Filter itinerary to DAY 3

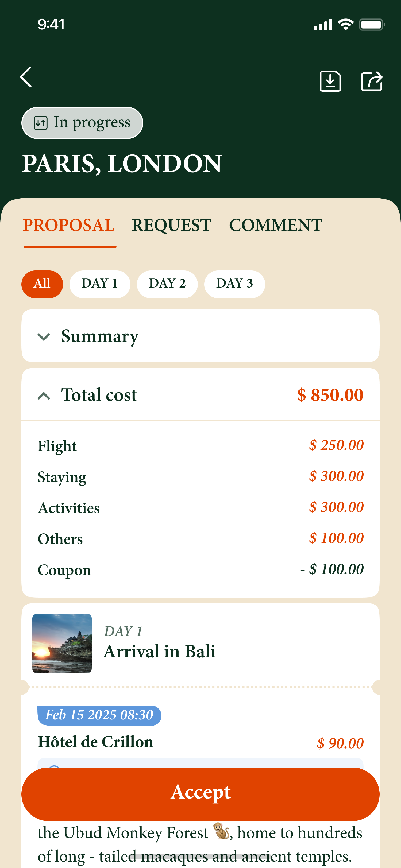pos(234,284)
